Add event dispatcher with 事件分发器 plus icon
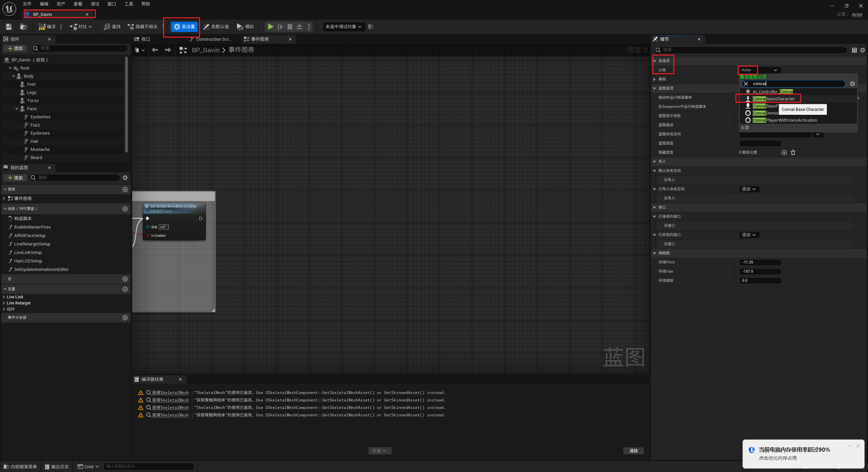Screen dimensions: 868x472 click(x=125, y=317)
